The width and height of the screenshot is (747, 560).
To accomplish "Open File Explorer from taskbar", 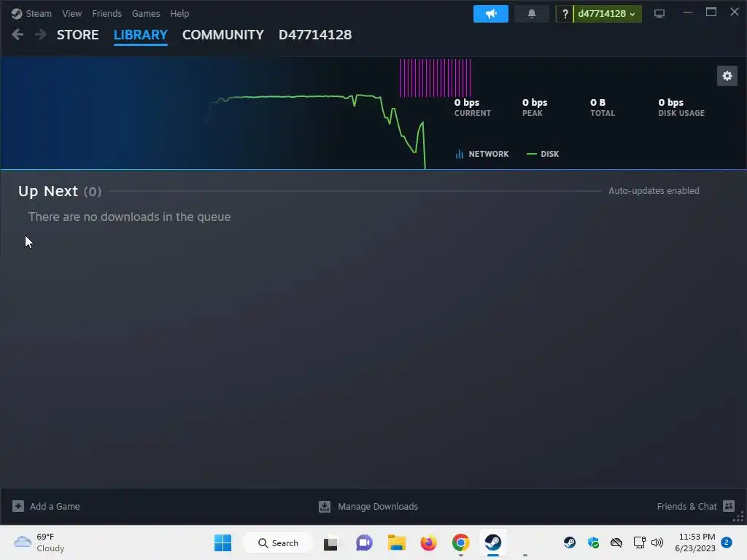I will tap(396, 542).
